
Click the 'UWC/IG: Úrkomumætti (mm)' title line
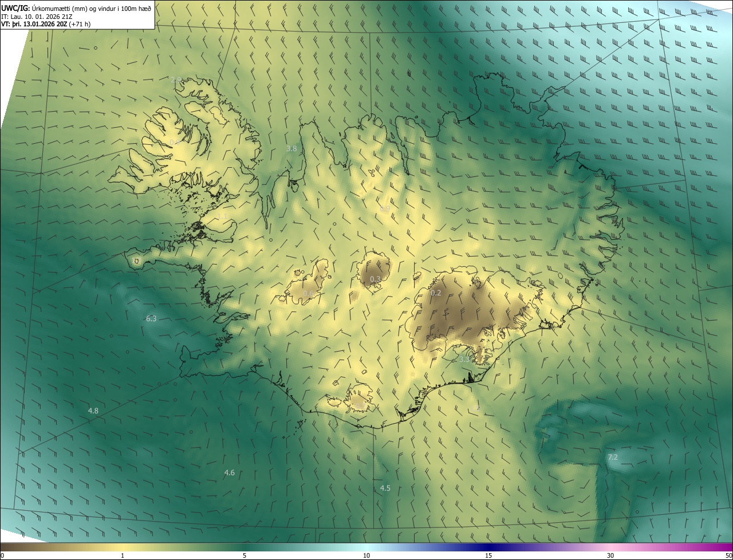point(76,8)
